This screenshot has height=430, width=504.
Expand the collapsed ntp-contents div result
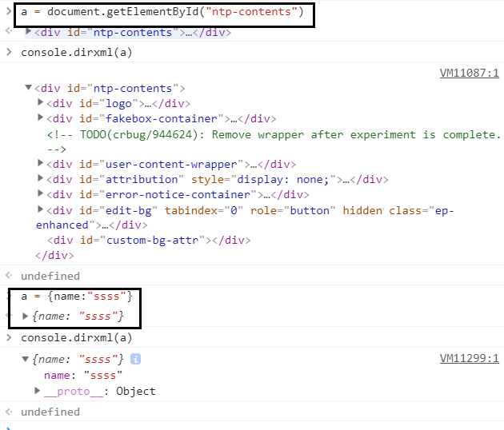(x=28, y=31)
